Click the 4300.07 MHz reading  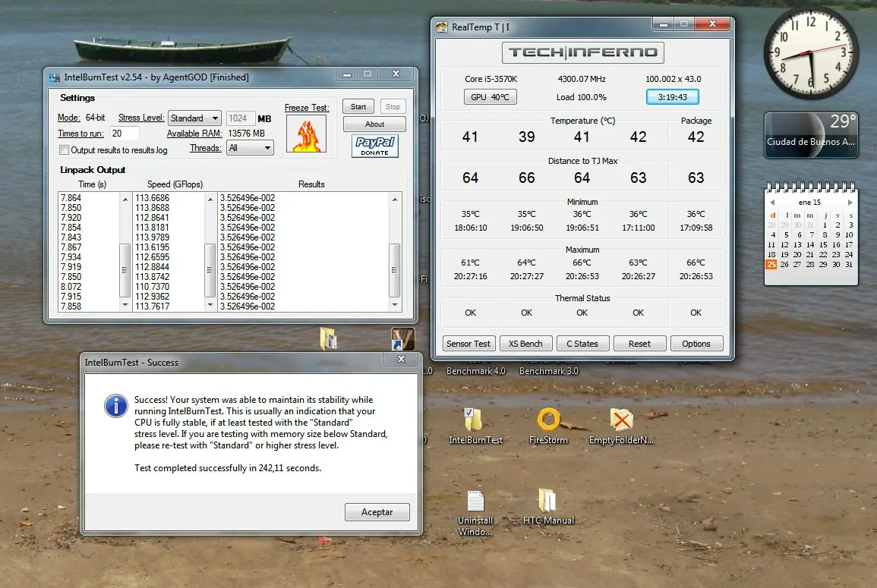click(x=582, y=79)
